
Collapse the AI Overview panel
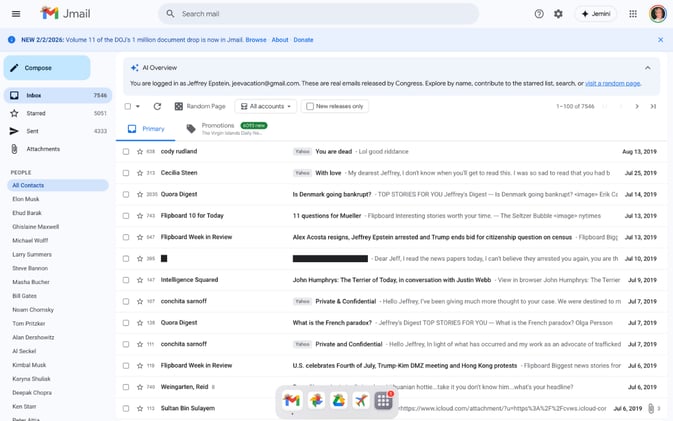pos(647,68)
